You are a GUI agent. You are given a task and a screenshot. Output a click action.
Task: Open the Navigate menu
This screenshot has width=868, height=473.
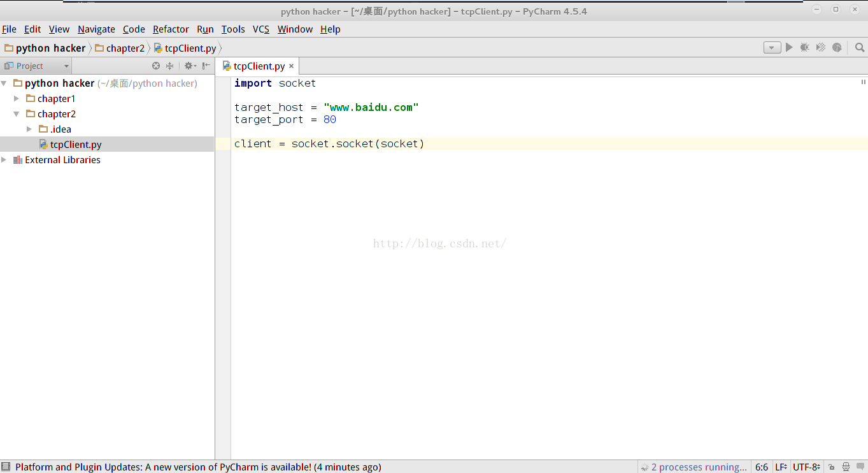click(x=96, y=29)
